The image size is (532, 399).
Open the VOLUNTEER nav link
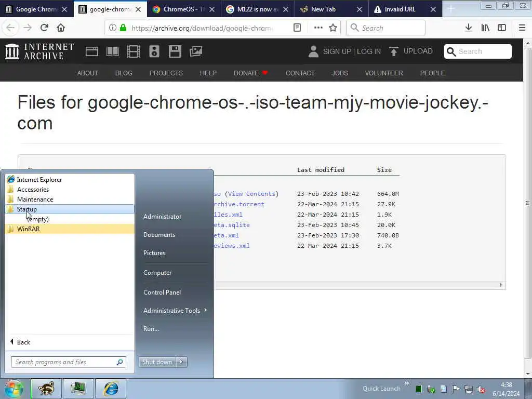click(x=384, y=73)
